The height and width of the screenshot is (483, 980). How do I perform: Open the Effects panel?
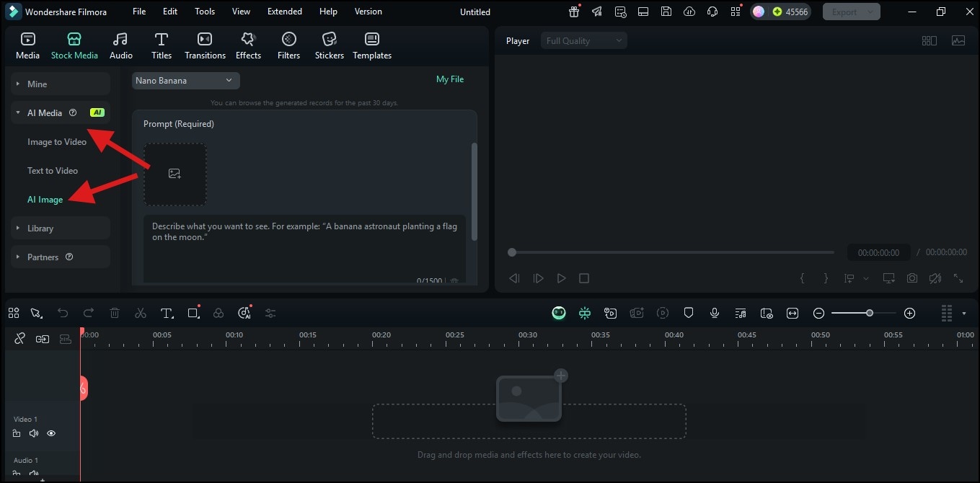[x=248, y=45]
